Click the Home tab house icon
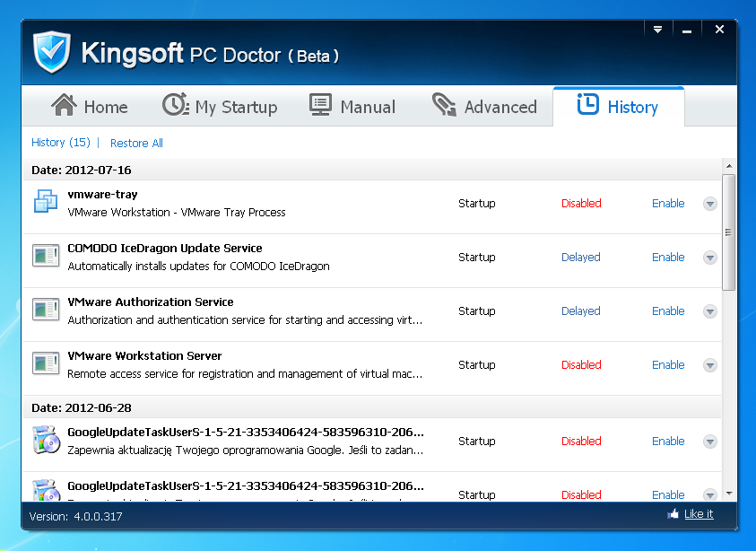756x551 pixels. point(65,105)
